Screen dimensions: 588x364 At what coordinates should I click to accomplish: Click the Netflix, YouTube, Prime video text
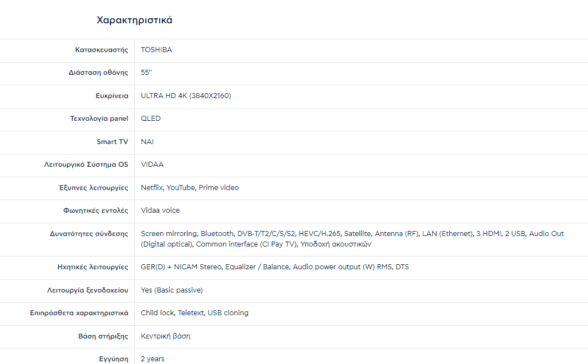coord(190,188)
